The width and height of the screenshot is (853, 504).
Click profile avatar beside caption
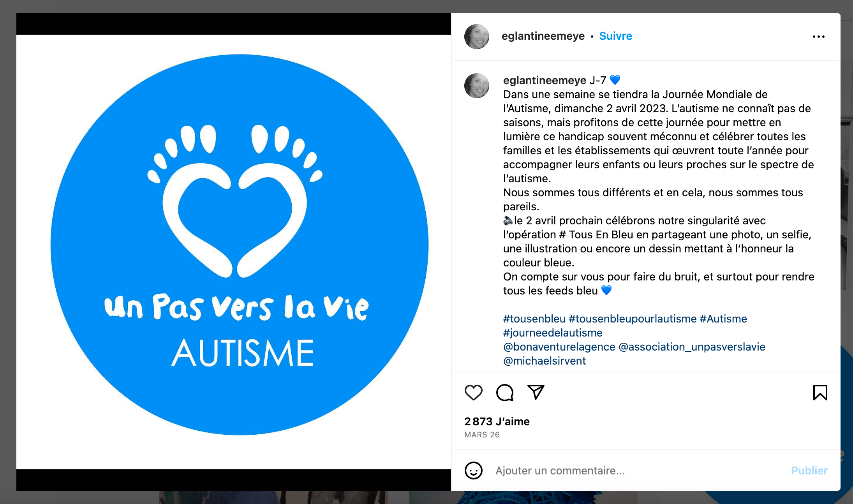(477, 86)
